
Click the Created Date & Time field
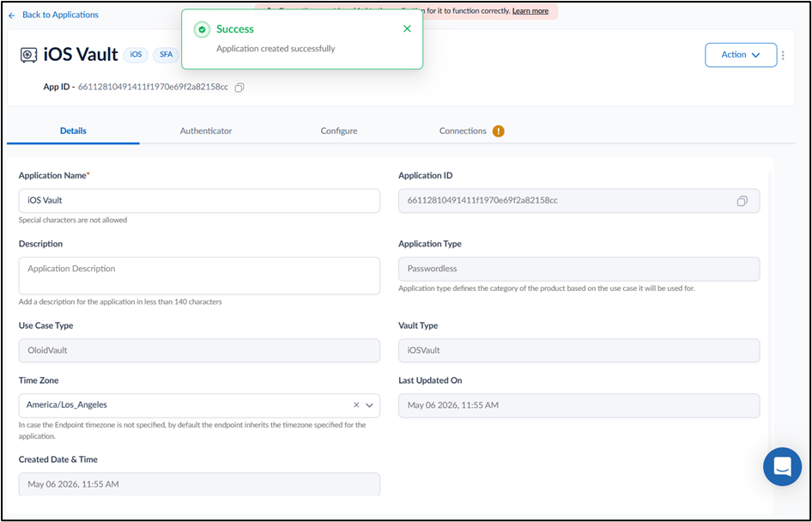[x=199, y=484]
